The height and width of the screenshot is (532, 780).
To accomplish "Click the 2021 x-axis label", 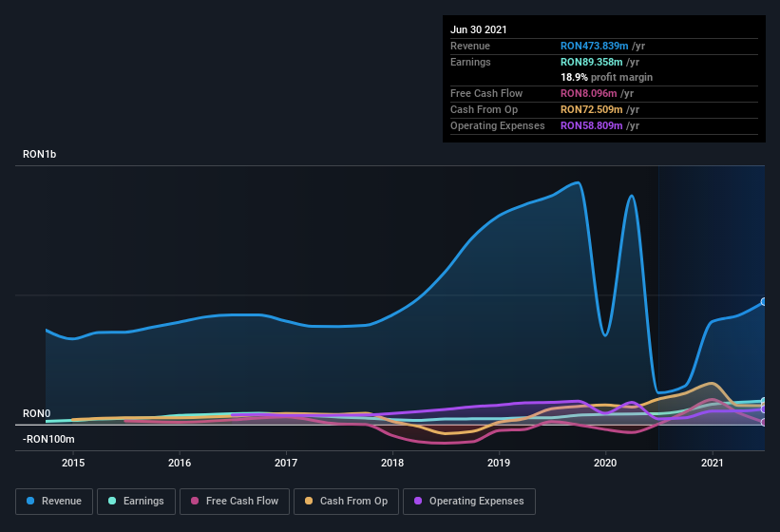I will pyautogui.click(x=713, y=463).
